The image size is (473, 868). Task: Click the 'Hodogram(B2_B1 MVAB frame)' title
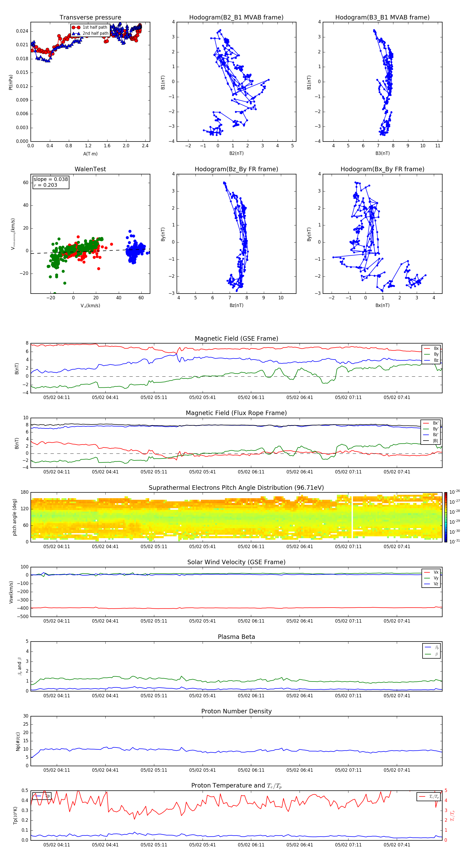(x=236, y=18)
